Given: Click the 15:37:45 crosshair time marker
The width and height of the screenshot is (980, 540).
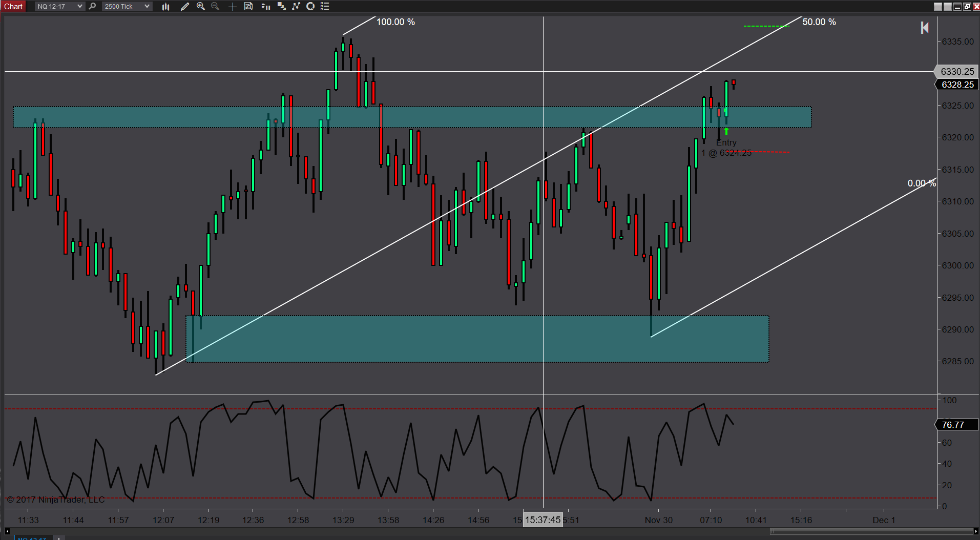Looking at the screenshot, I should [x=543, y=520].
